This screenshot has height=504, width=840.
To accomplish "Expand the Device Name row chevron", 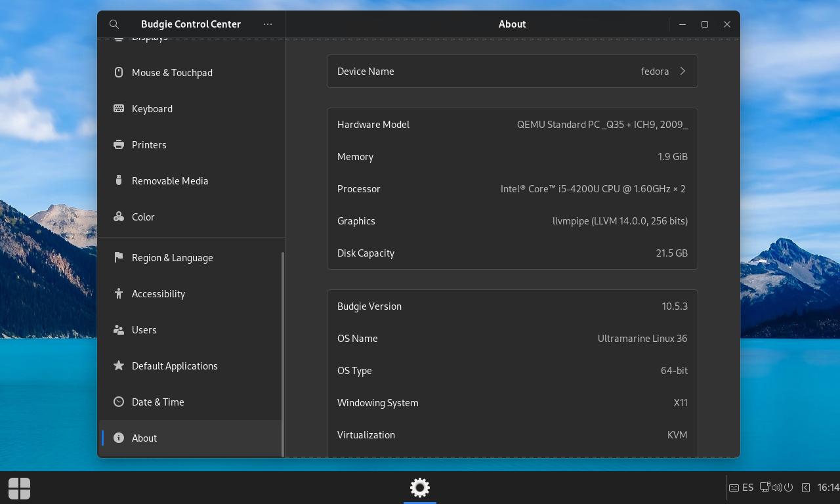I will coord(682,71).
